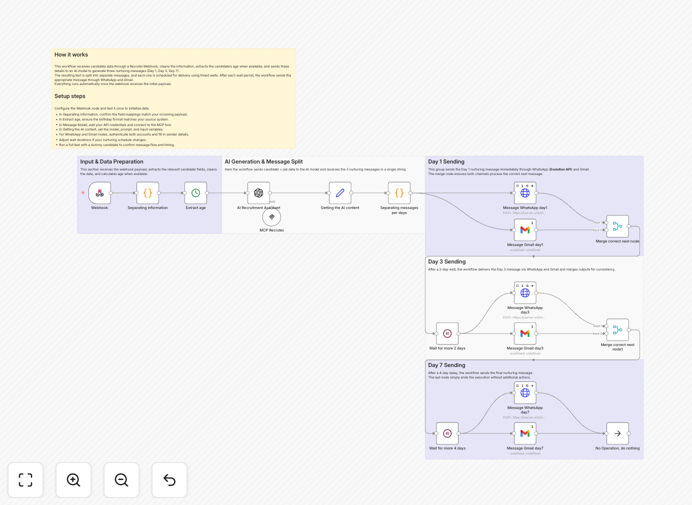Select the AI Generation & Message Split title
The image size is (692, 505).
pyautogui.click(x=263, y=162)
